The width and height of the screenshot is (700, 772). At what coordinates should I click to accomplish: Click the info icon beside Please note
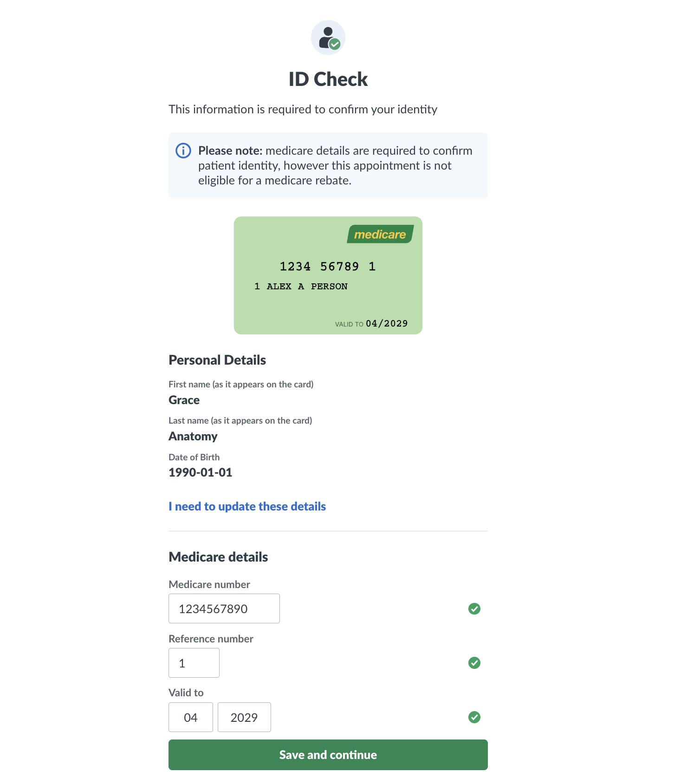click(183, 150)
